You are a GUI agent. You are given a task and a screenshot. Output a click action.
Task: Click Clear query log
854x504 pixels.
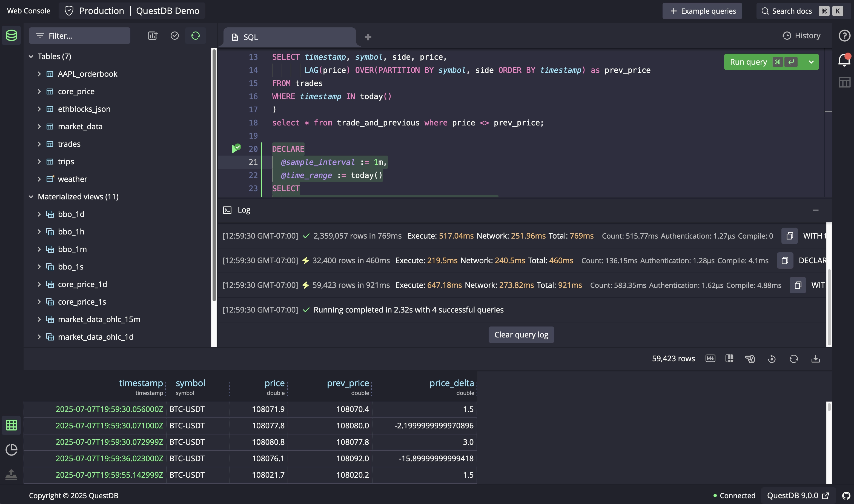[521, 334]
